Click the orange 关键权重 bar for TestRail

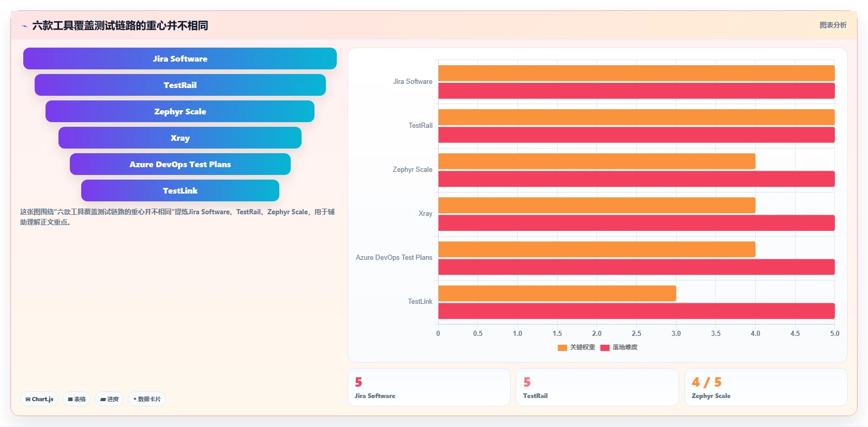[636, 117]
